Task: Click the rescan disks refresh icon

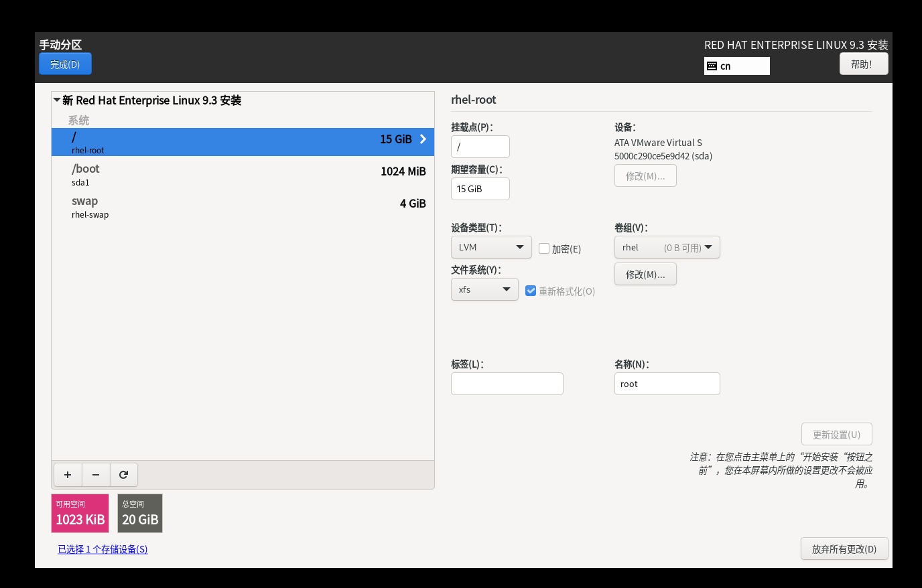Action: (x=124, y=475)
